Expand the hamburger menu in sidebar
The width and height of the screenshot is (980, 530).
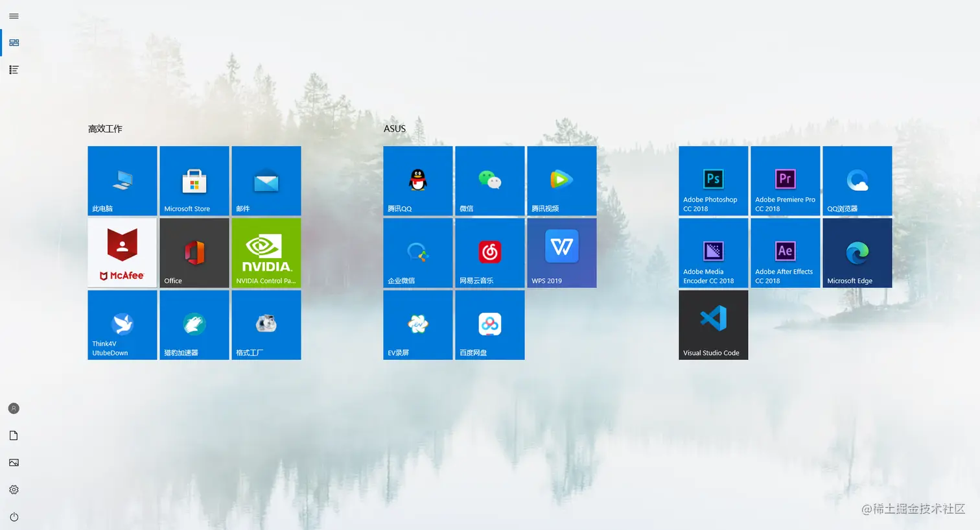click(14, 16)
